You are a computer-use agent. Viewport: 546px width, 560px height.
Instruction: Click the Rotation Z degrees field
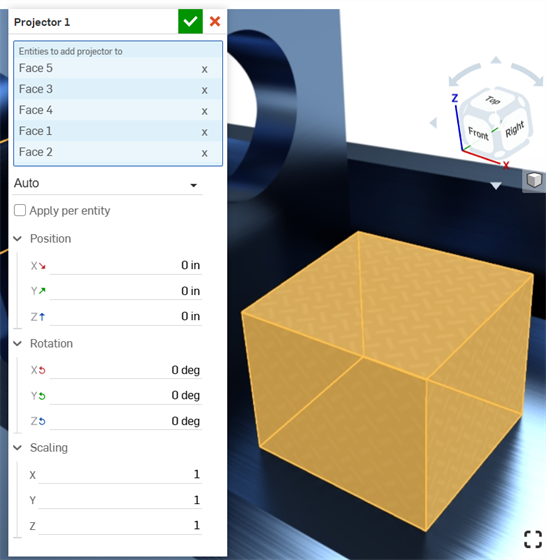pyautogui.click(x=126, y=421)
